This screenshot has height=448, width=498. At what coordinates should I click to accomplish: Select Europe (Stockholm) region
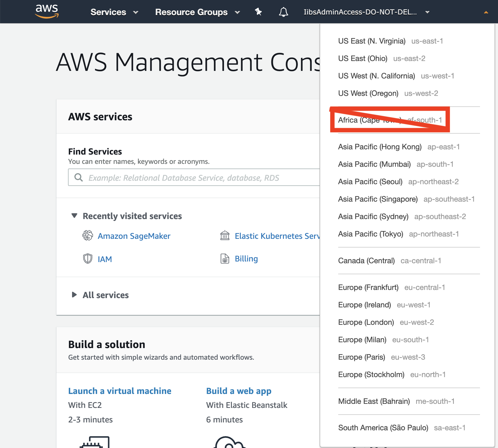[392, 374]
